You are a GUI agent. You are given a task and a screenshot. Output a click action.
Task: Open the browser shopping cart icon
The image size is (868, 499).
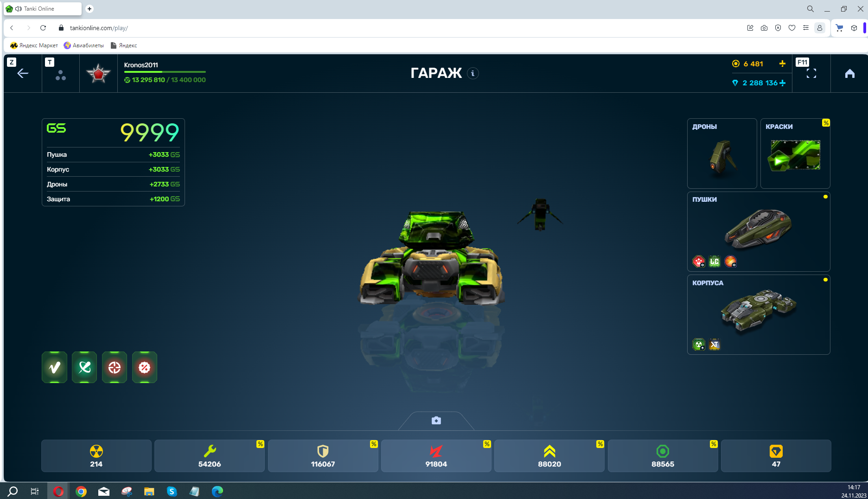coord(839,28)
